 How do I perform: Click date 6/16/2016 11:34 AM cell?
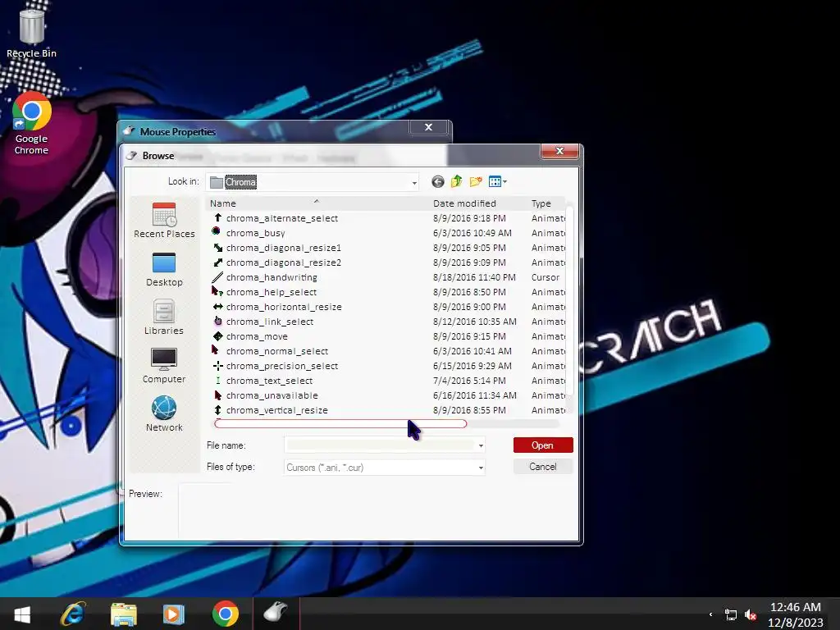[475, 395]
